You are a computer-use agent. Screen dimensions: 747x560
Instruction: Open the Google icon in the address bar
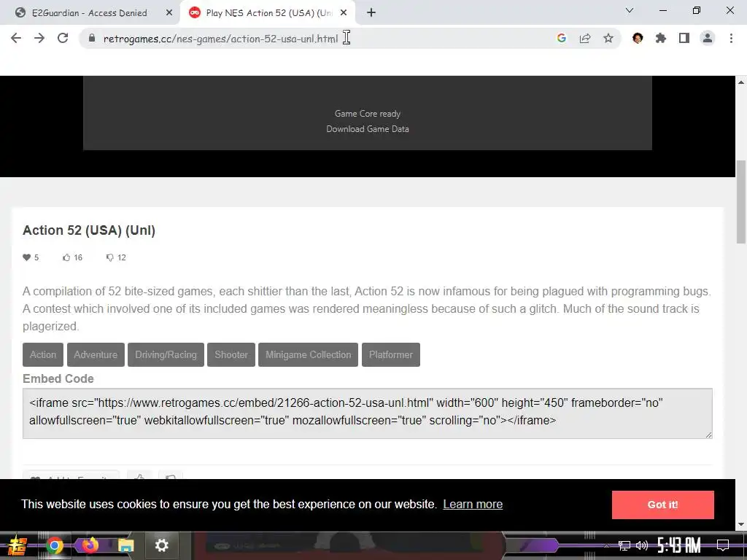[x=561, y=38]
